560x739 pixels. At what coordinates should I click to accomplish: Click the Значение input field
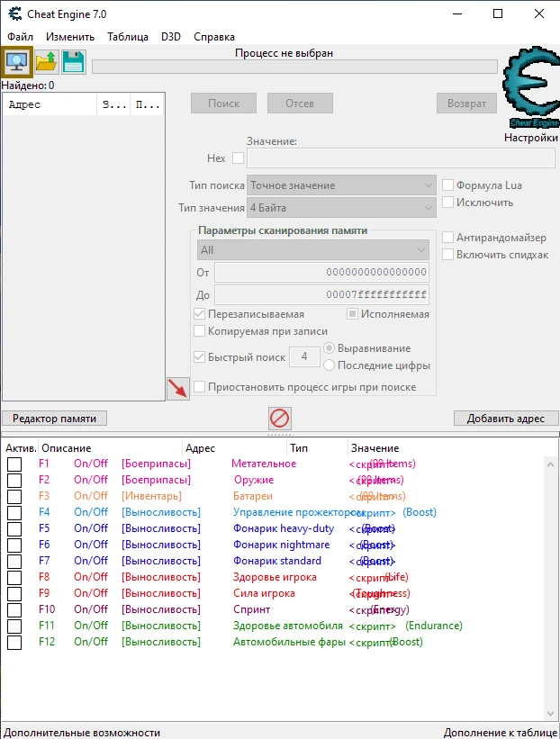point(401,158)
